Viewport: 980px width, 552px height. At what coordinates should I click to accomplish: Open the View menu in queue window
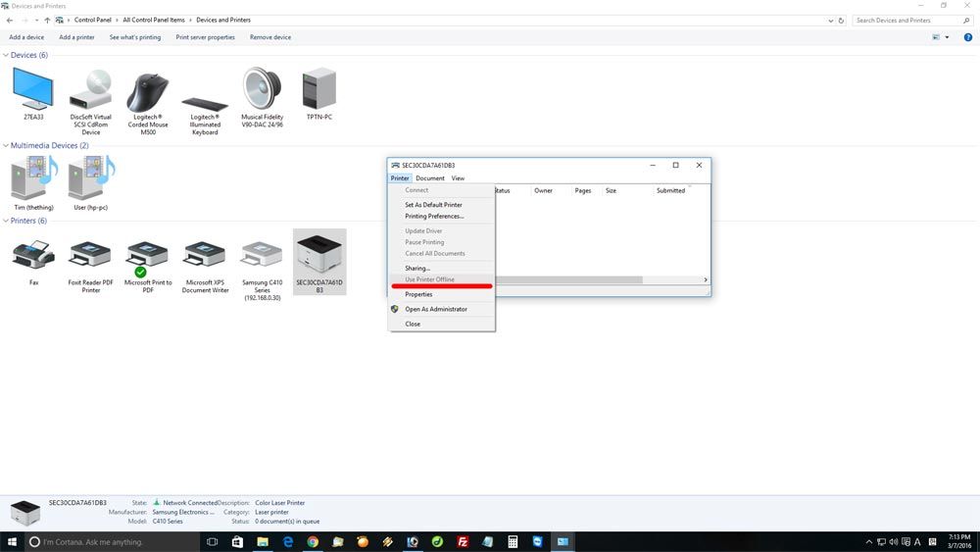(x=458, y=178)
